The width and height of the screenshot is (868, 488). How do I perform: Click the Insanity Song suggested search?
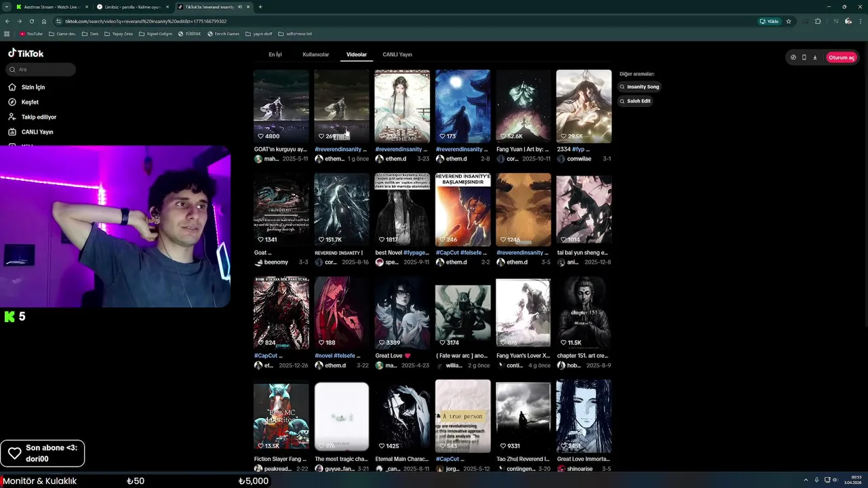pos(639,87)
